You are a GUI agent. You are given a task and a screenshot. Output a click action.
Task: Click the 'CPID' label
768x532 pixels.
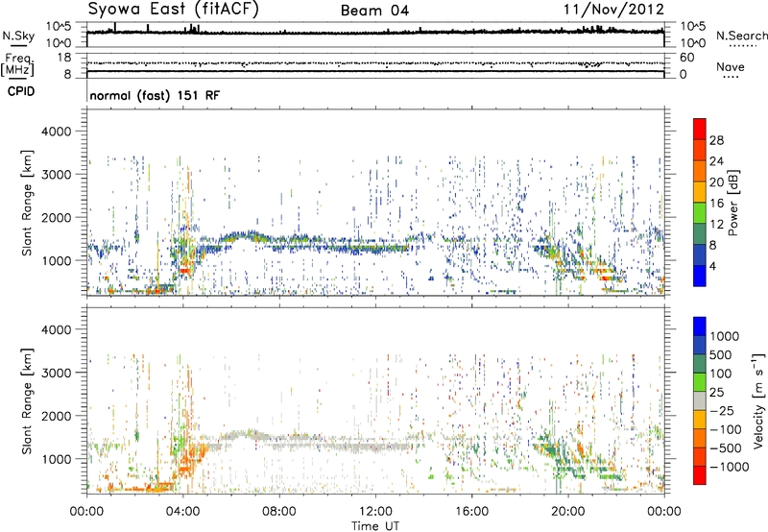[21, 91]
